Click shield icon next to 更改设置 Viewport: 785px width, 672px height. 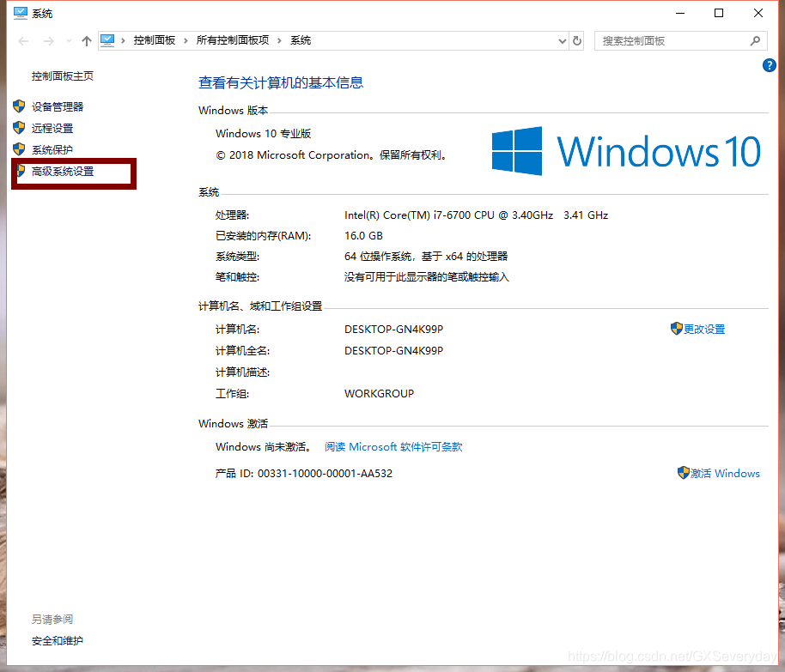point(677,328)
